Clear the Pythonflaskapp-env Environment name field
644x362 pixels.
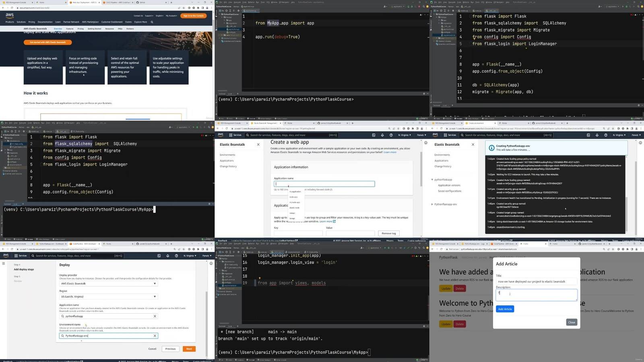pos(155,335)
